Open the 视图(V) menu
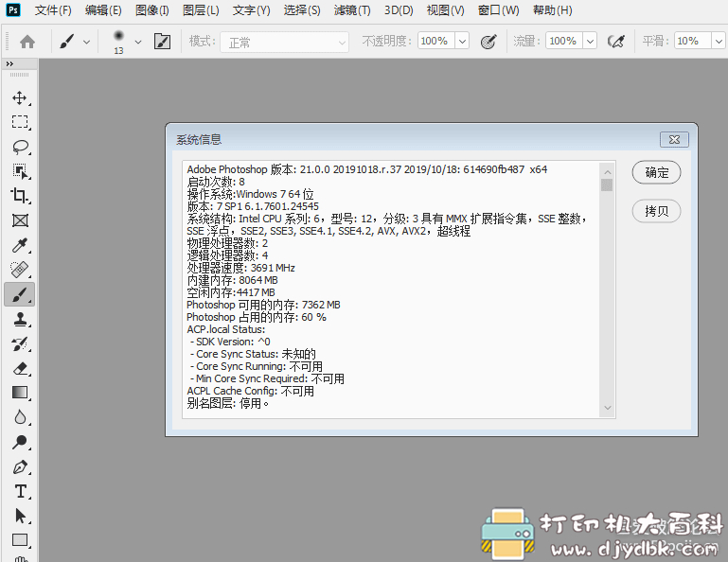 pyautogui.click(x=446, y=10)
